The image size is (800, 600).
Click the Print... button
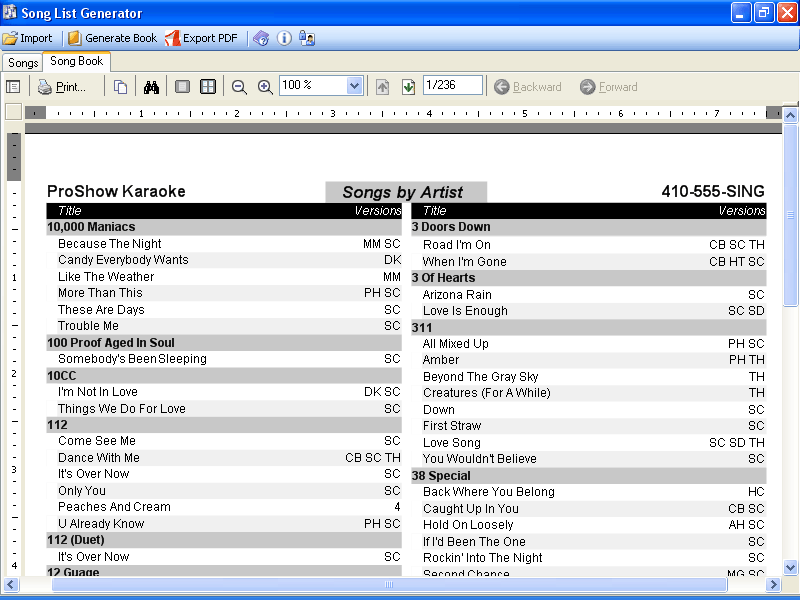pyautogui.click(x=62, y=87)
